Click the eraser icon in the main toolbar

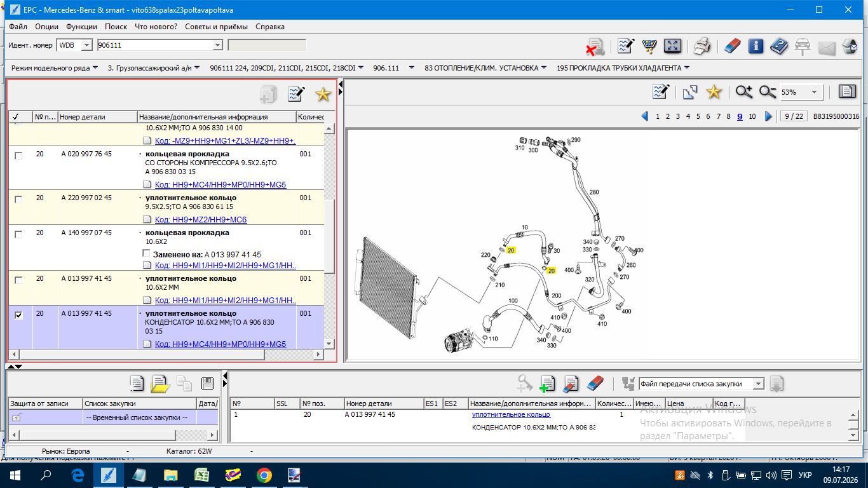[x=733, y=46]
